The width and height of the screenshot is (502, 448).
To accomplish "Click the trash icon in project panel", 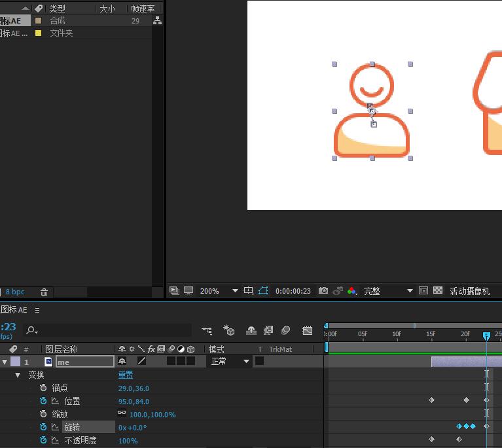I will pos(45,292).
